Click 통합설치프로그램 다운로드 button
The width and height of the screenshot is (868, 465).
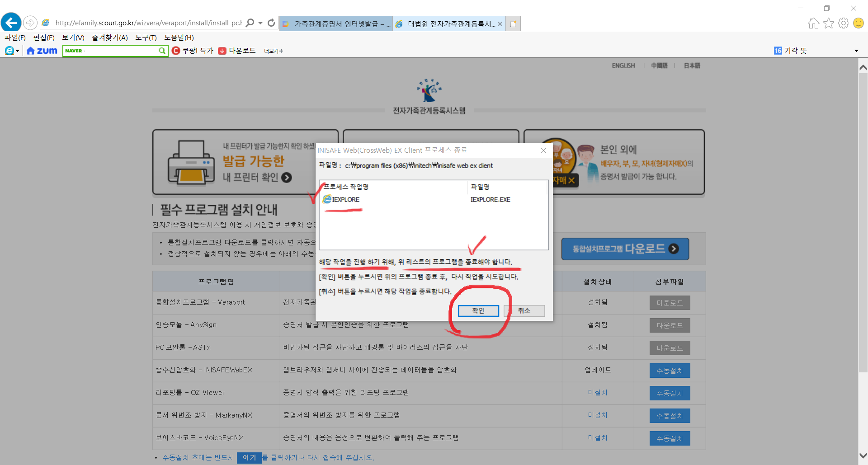(x=625, y=249)
